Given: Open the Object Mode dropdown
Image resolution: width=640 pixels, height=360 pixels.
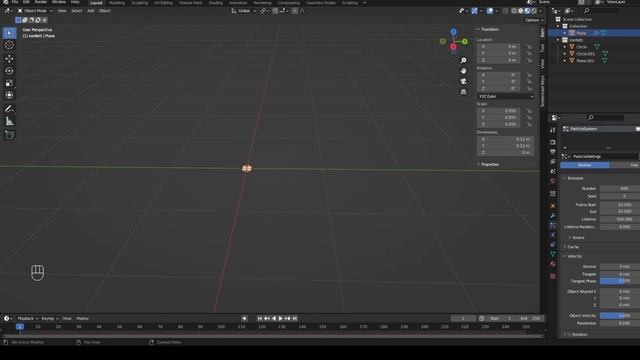Looking at the screenshot, I should click(x=35, y=11).
